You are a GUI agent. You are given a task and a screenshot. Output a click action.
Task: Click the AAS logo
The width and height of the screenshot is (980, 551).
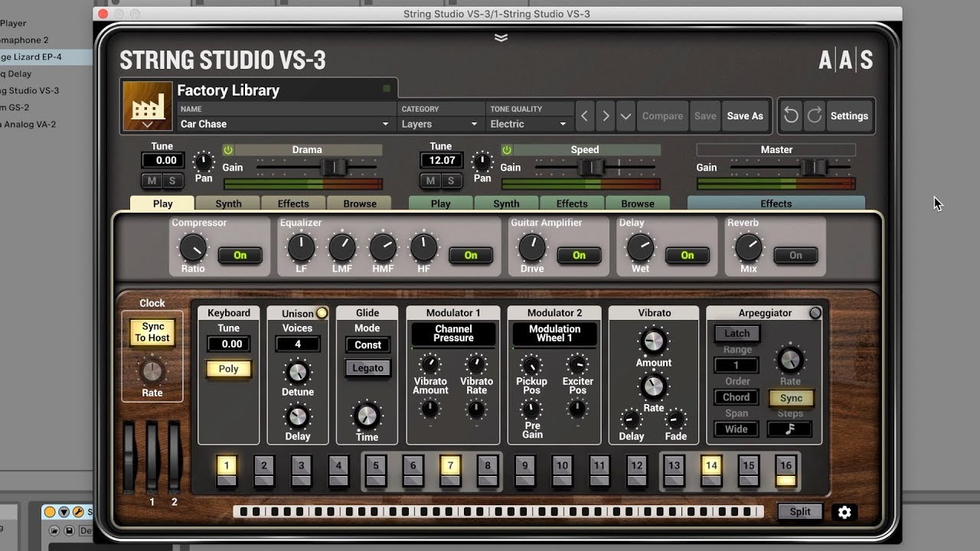coord(845,60)
